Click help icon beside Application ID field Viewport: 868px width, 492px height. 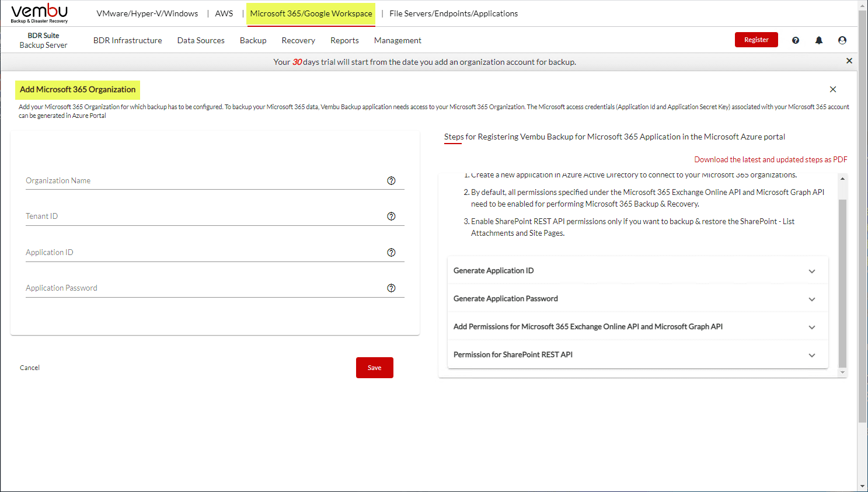pyautogui.click(x=391, y=253)
